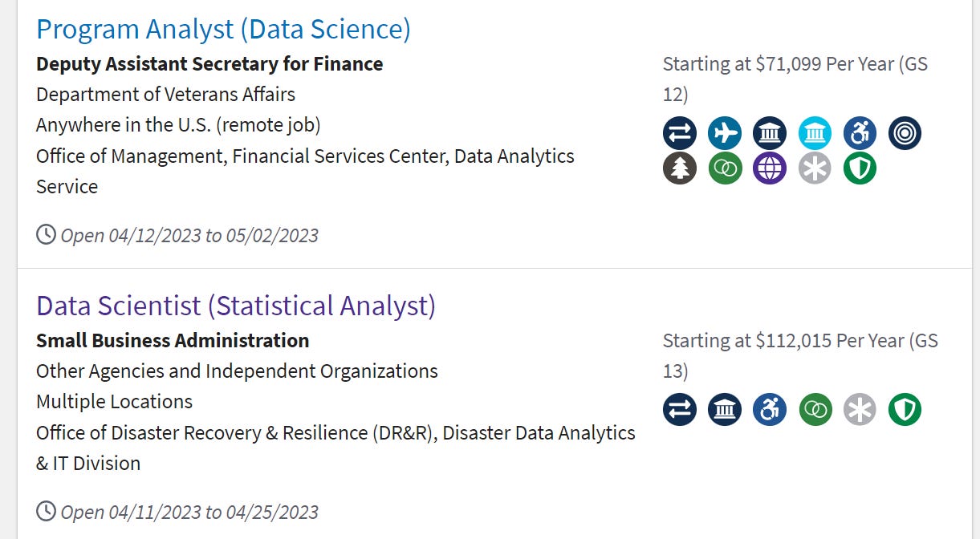
Task: Click the concentric circles target icon
Action: [x=905, y=133]
